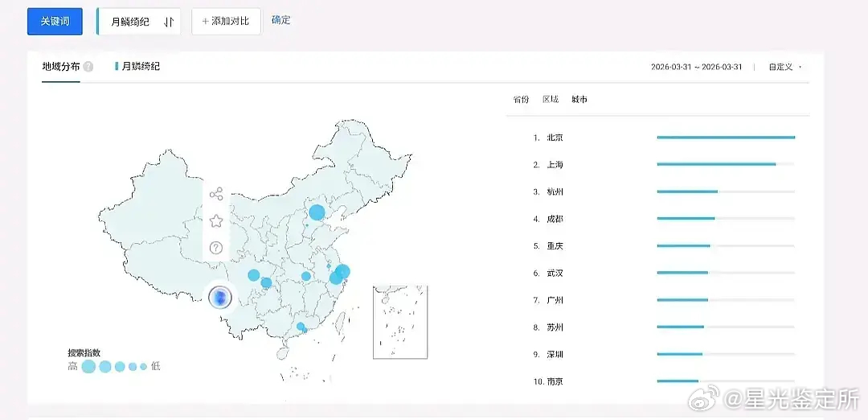Click the 北京 ranking bar
The image size is (868, 420).
pyautogui.click(x=726, y=138)
